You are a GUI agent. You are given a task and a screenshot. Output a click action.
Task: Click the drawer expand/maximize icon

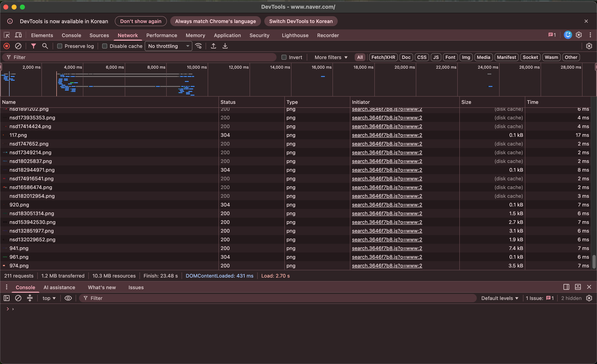(578, 287)
